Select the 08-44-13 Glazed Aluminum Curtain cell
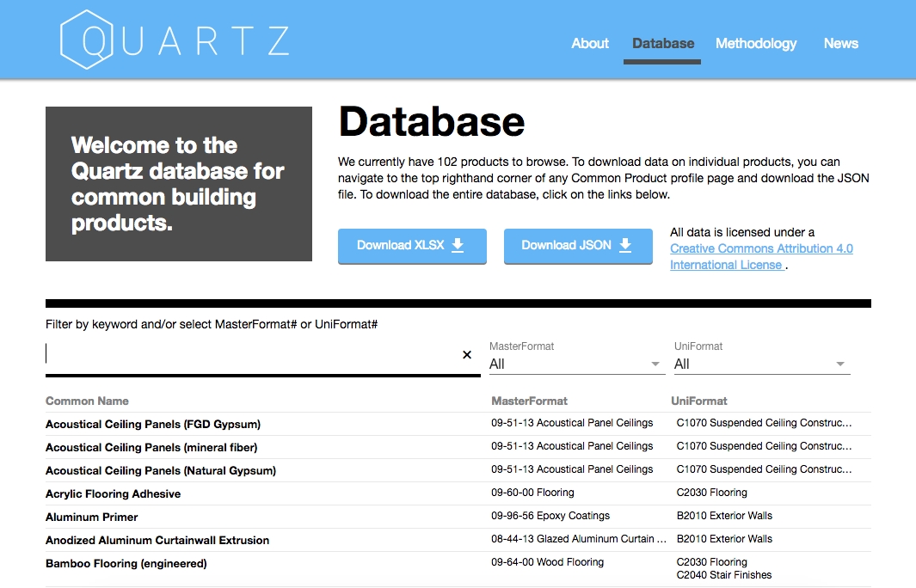The image size is (916, 588). pos(578,539)
